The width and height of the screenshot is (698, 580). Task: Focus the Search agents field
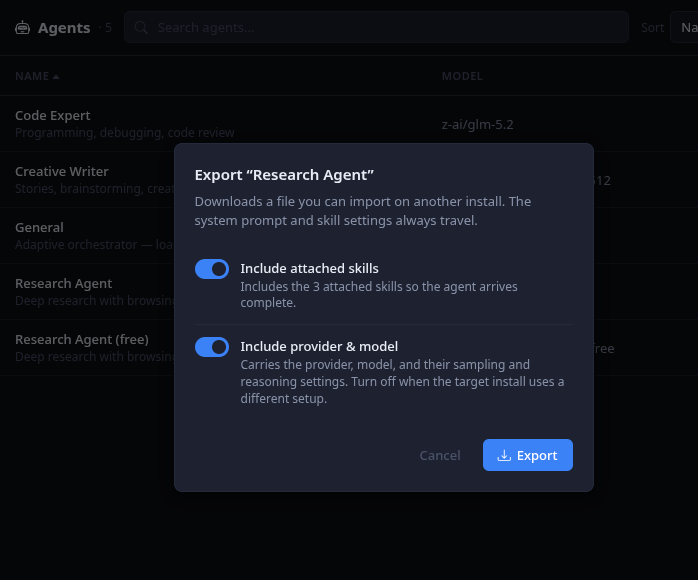tap(376, 28)
